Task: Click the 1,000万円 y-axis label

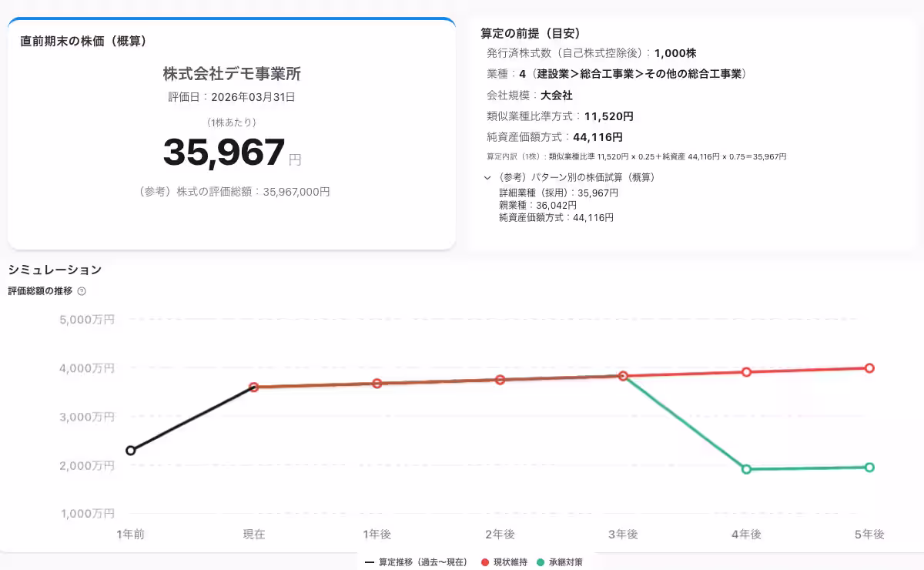Action: pyautogui.click(x=87, y=514)
